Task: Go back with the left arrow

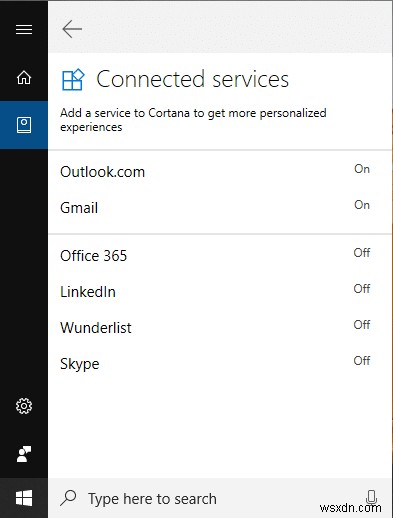Action: tap(72, 29)
